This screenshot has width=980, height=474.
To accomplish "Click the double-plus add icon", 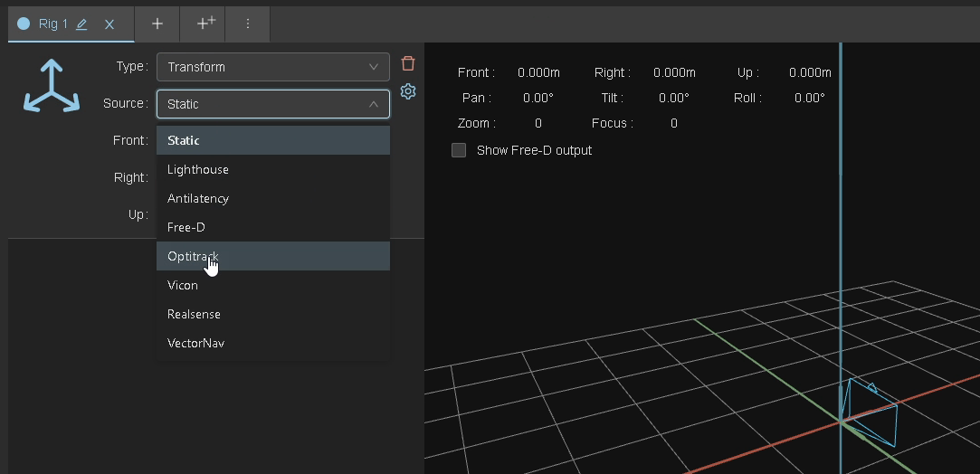I will [x=205, y=24].
